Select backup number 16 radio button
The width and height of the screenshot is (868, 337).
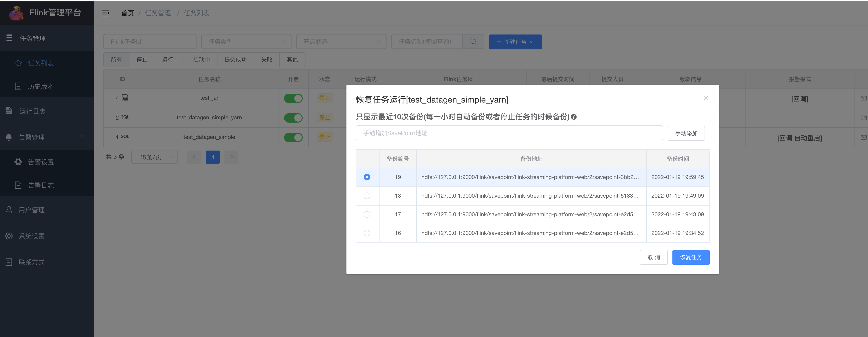367,233
